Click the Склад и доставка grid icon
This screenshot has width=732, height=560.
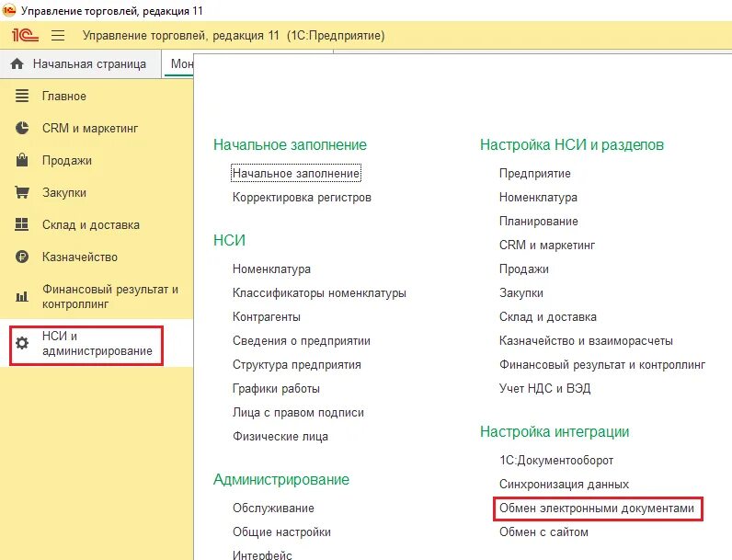[x=22, y=224]
